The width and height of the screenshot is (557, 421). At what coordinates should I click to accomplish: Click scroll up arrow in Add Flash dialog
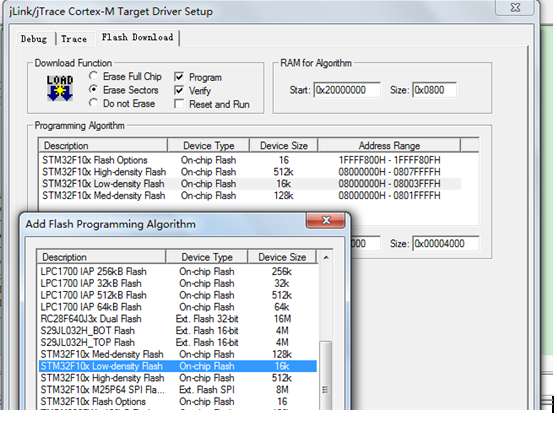[326, 257]
